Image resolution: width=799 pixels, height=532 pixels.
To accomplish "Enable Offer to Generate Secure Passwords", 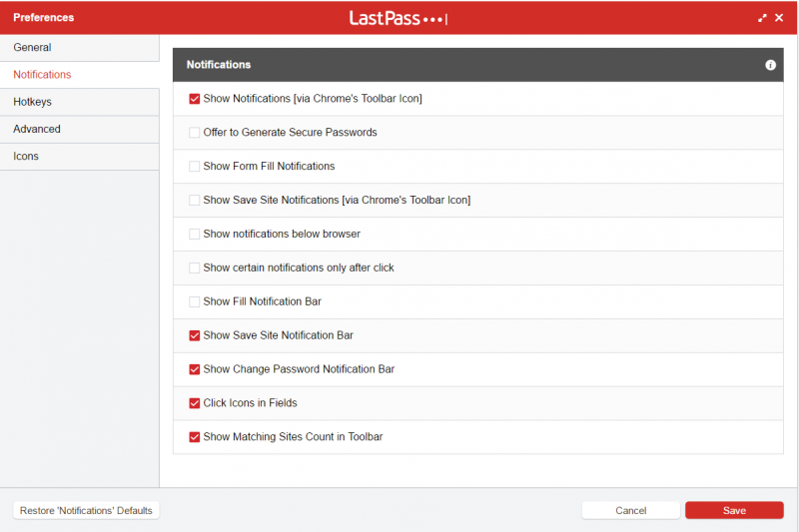I will (194, 133).
